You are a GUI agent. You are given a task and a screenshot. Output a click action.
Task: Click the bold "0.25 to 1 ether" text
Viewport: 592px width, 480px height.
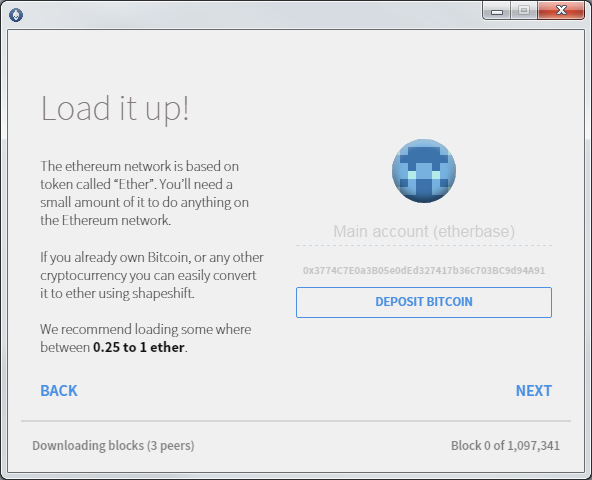139,347
